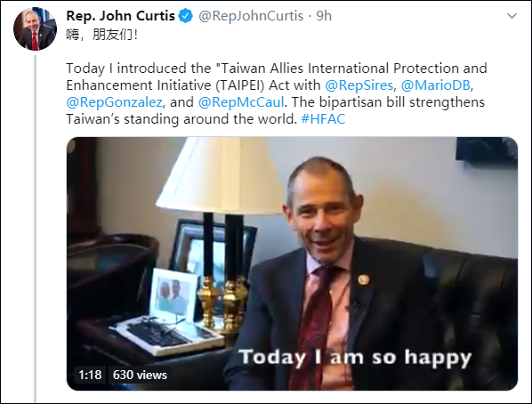Open the #HFAC hashtag
532x404 pixels.
(323, 119)
